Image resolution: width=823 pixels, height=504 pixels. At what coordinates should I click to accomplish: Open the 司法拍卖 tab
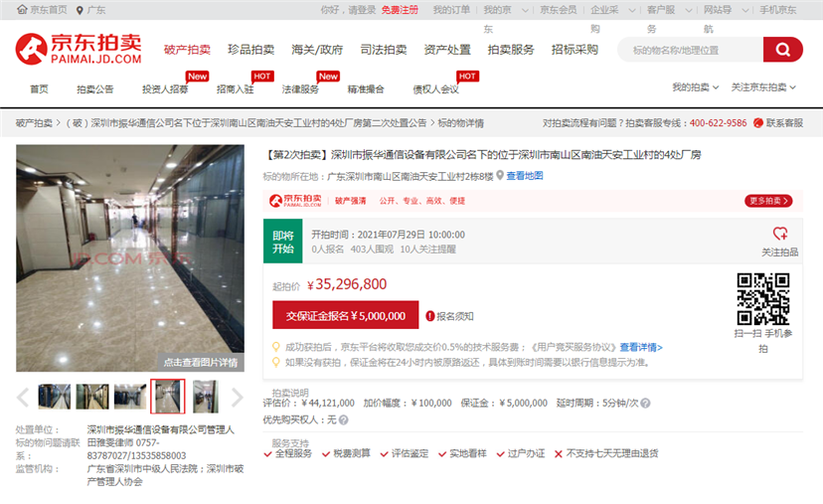[x=384, y=50]
